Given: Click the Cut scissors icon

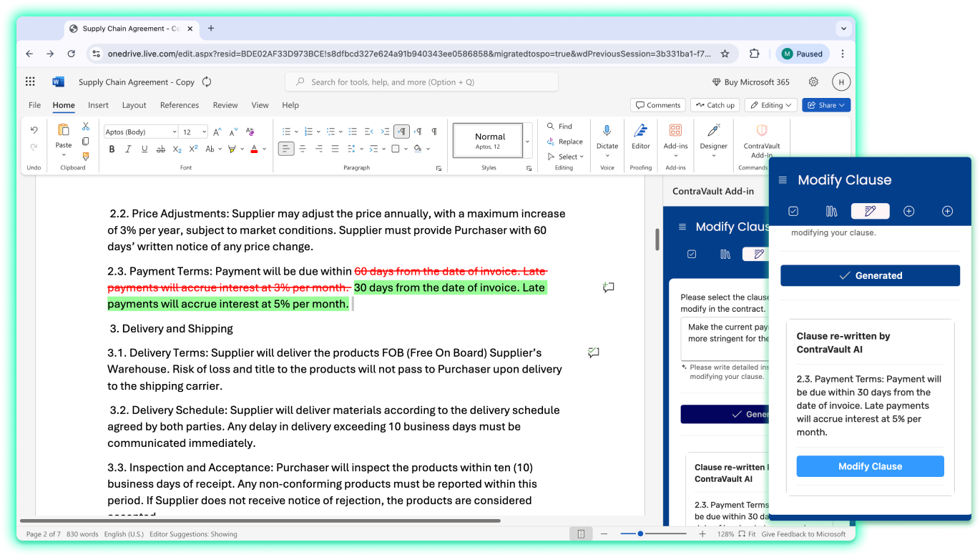Looking at the screenshot, I should 86,127.
